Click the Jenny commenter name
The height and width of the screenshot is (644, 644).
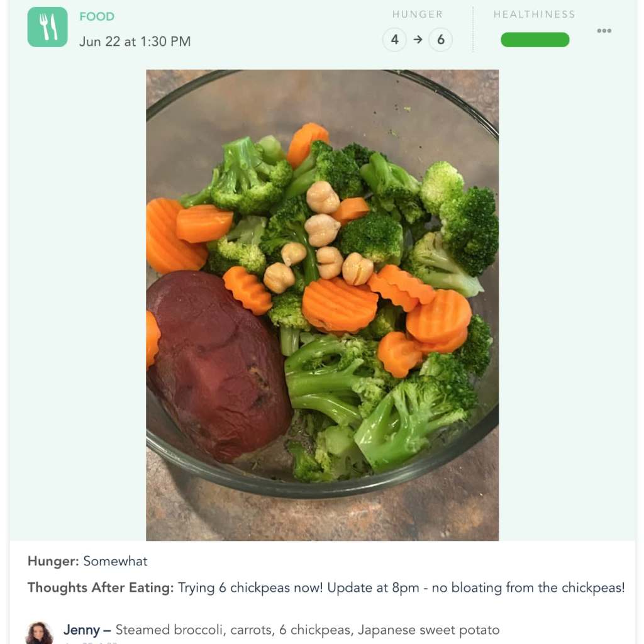pos(82,630)
